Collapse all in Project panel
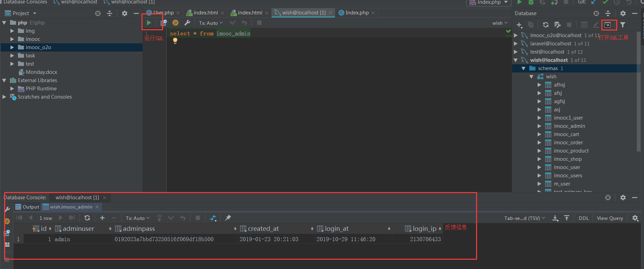This screenshot has width=644, height=269. coord(110,13)
